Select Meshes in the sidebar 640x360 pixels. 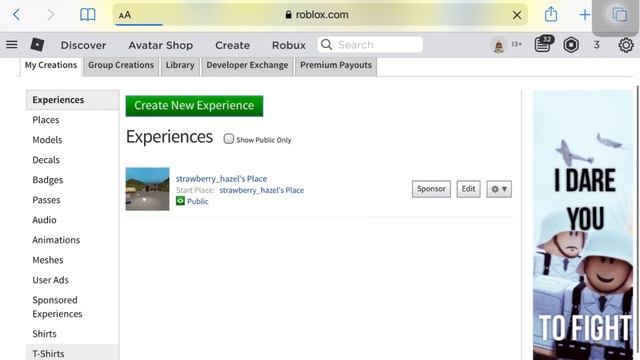[x=48, y=260]
